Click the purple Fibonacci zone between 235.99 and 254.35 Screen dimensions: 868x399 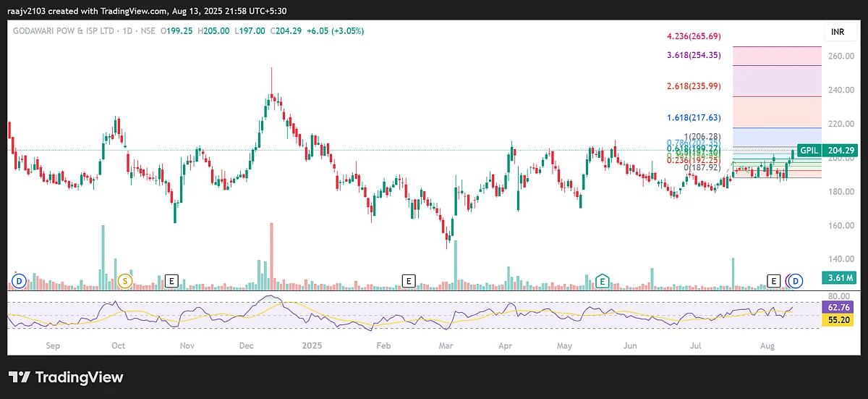point(777,81)
